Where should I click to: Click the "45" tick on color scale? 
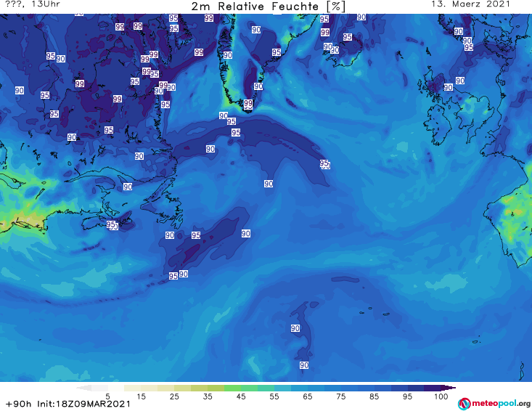(x=241, y=396)
